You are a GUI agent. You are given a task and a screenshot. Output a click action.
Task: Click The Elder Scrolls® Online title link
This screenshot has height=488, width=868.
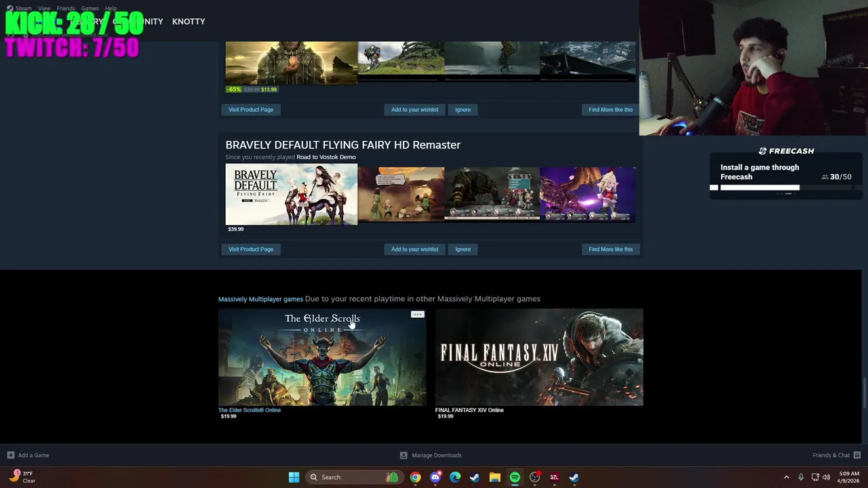pyautogui.click(x=249, y=410)
